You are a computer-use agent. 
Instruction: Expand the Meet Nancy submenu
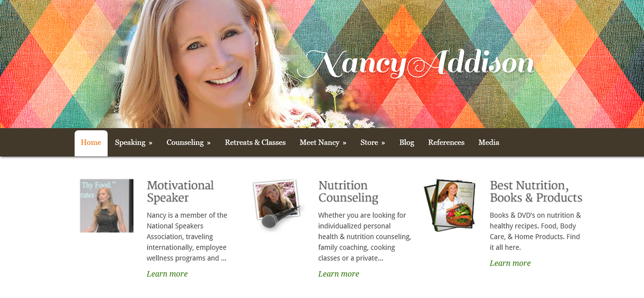click(x=323, y=143)
